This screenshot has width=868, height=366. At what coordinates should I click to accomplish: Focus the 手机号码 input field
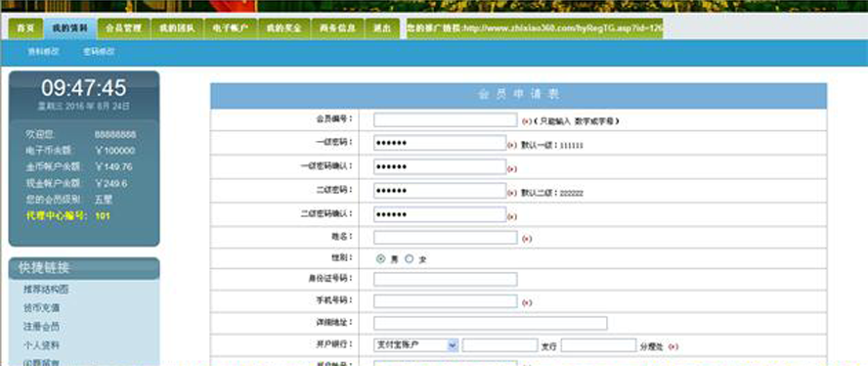[446, 301]
